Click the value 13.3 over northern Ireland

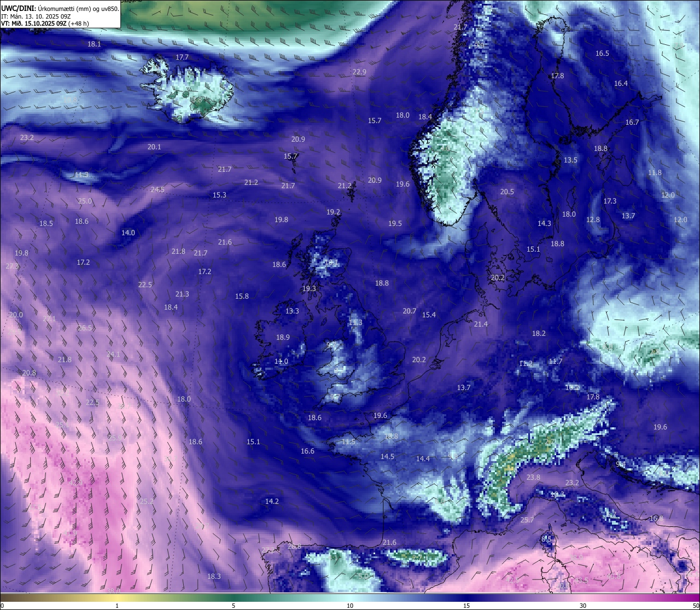[x=292, y=311]
